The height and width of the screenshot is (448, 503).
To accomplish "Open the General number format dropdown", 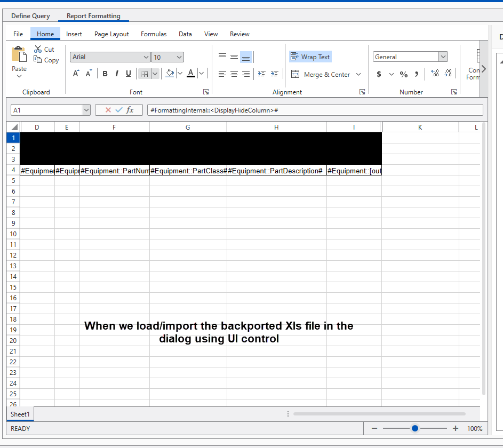I will 443,57.
